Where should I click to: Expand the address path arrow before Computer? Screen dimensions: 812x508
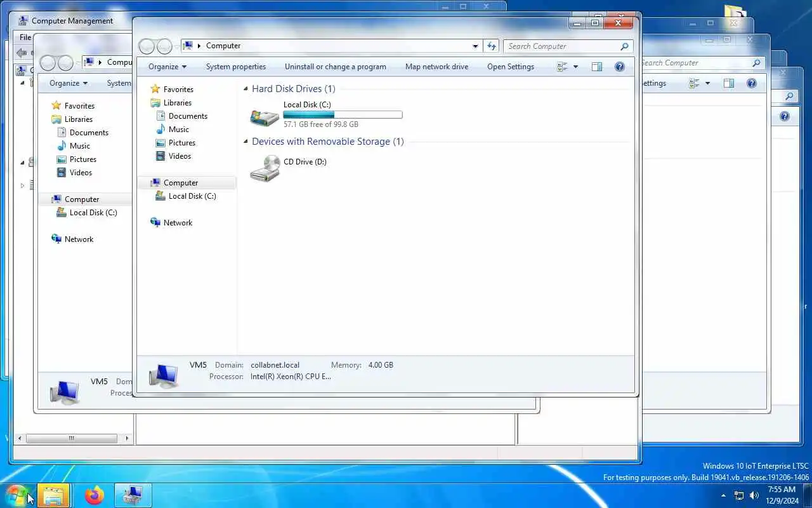point(199,46)
